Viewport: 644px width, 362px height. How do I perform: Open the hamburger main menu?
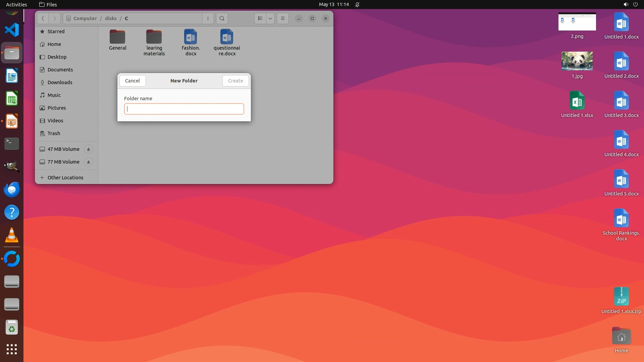[283, 18]
